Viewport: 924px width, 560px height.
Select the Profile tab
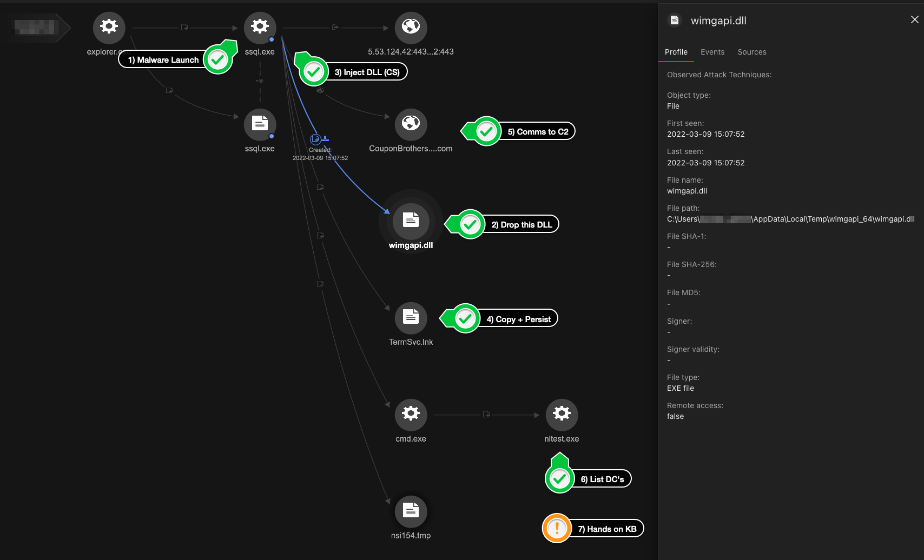676,52
